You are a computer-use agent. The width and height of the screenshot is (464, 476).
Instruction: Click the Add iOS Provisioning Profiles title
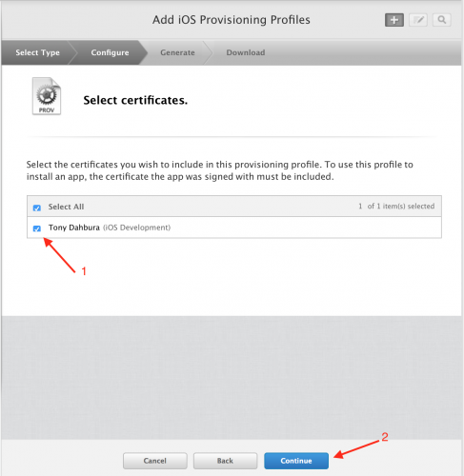[x=232, y=20]
